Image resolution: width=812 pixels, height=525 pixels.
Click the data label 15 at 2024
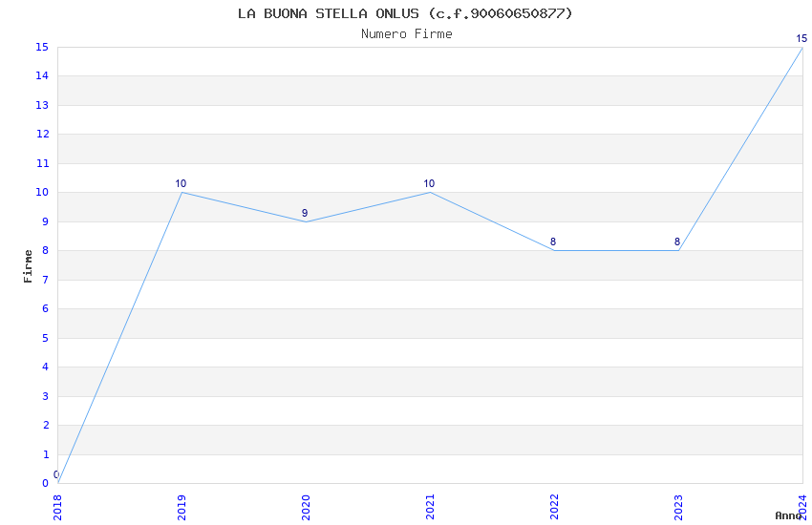(x=801, y=38)
